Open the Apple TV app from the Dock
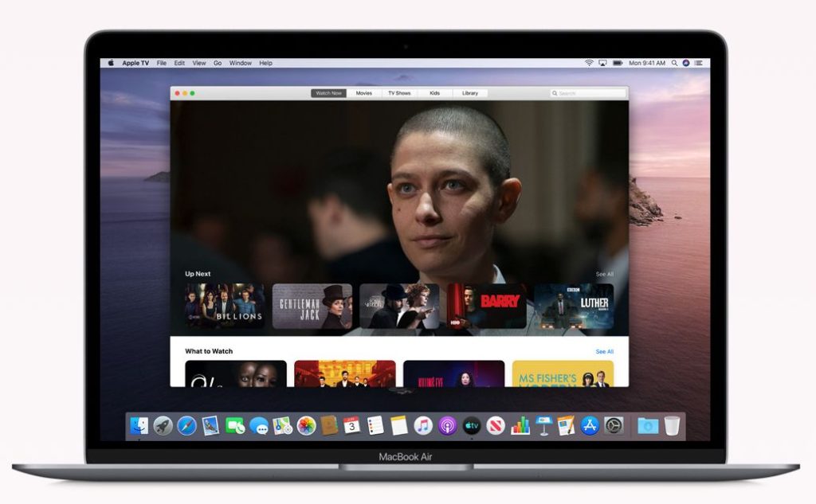The image size is (816, 504). tap(471, 428)
